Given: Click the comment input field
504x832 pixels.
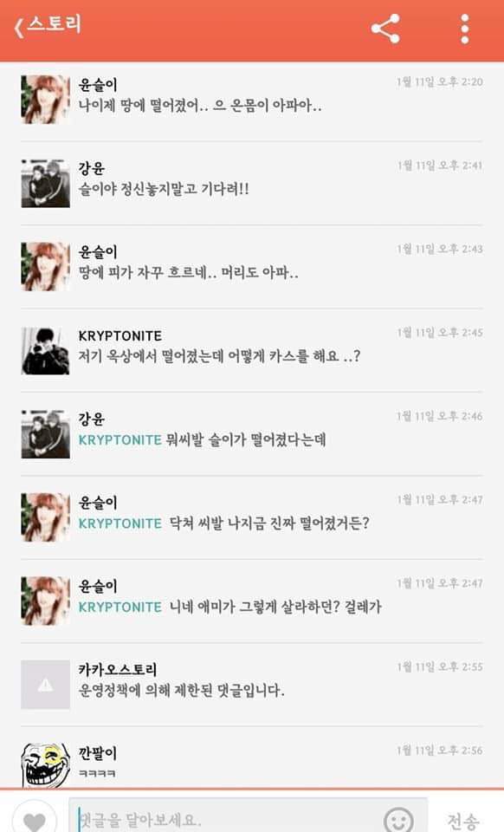Looking at the screenshot, I should click(248, 817).
